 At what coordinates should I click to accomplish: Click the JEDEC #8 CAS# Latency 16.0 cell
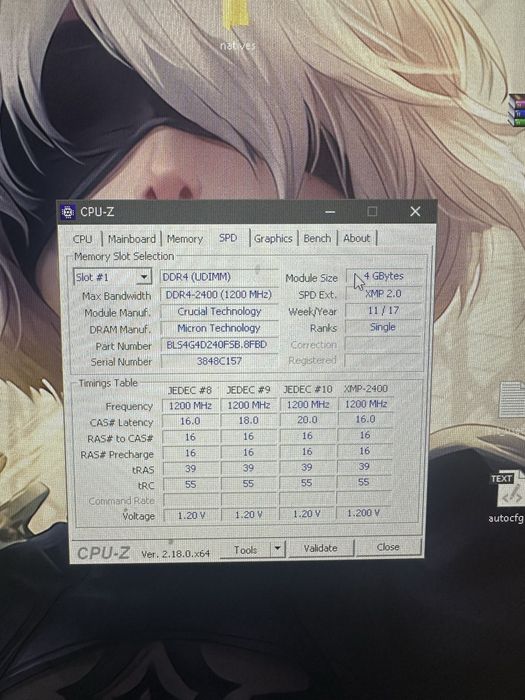[x=190, y=421]
